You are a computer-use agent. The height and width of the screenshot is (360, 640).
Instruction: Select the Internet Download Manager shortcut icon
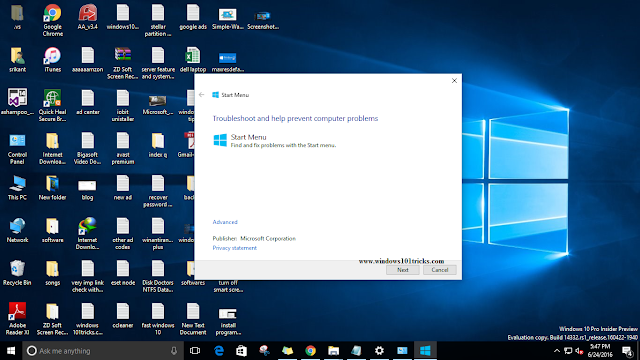tap(88, 233)
